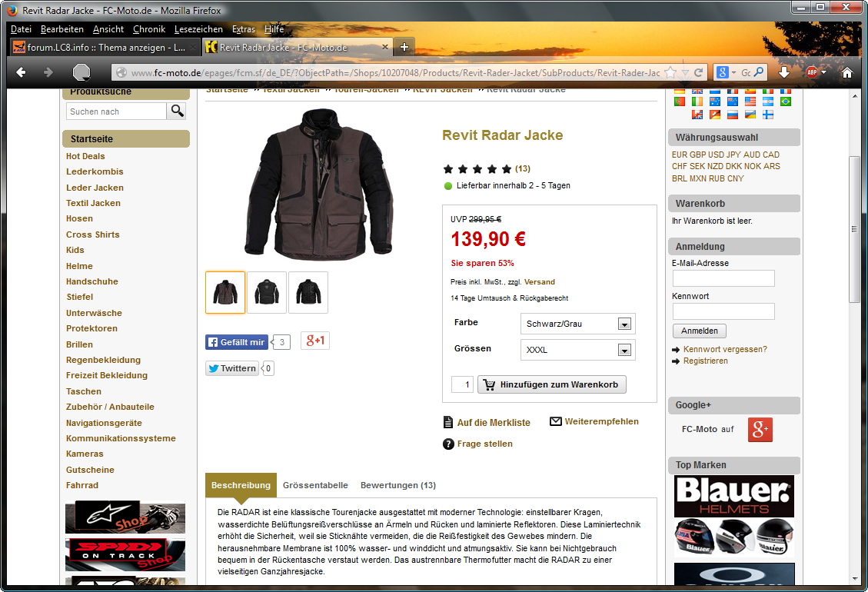Open the Lesezeichen menu
The height and width of the screenshot is (592, 868).
tap(198, 29)
